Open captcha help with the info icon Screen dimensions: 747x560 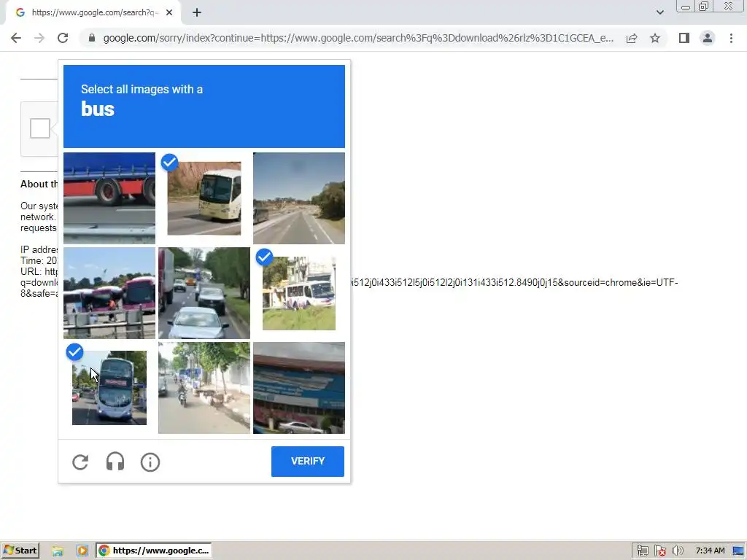(150, 462)
